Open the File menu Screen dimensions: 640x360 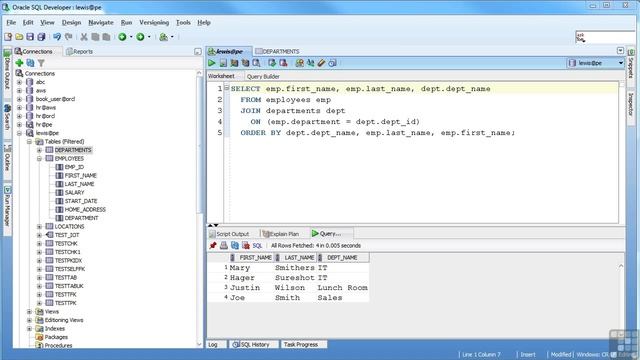(11, 22)
